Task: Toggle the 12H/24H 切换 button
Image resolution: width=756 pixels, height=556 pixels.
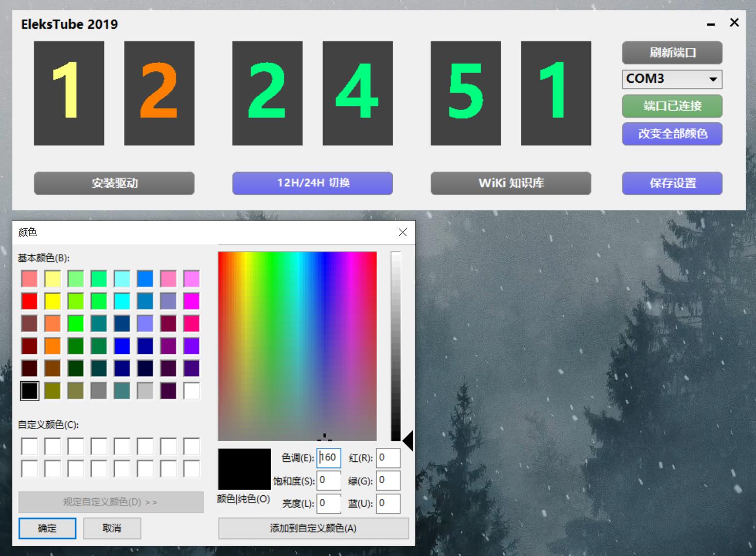Action: [x=312, y=183]
